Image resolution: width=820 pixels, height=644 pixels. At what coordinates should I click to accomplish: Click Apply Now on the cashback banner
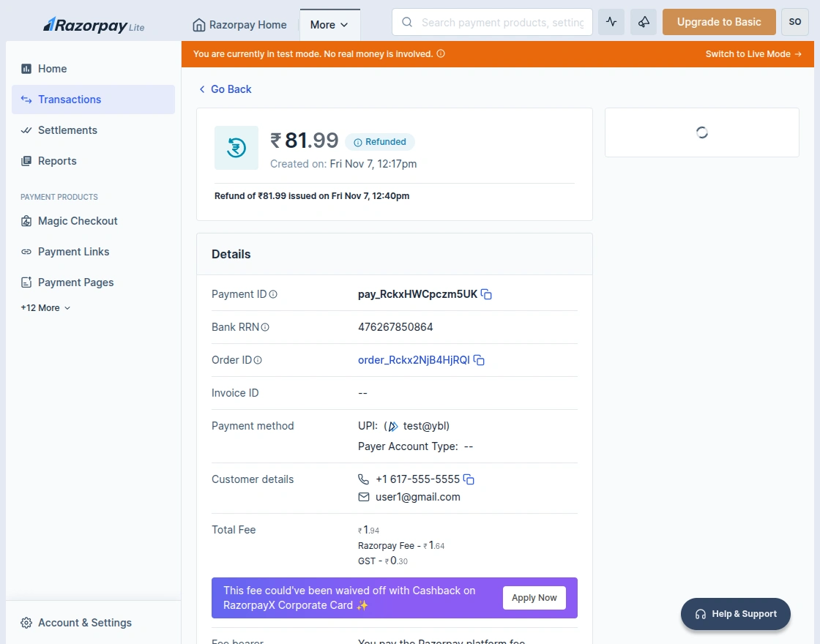point(534,598)
